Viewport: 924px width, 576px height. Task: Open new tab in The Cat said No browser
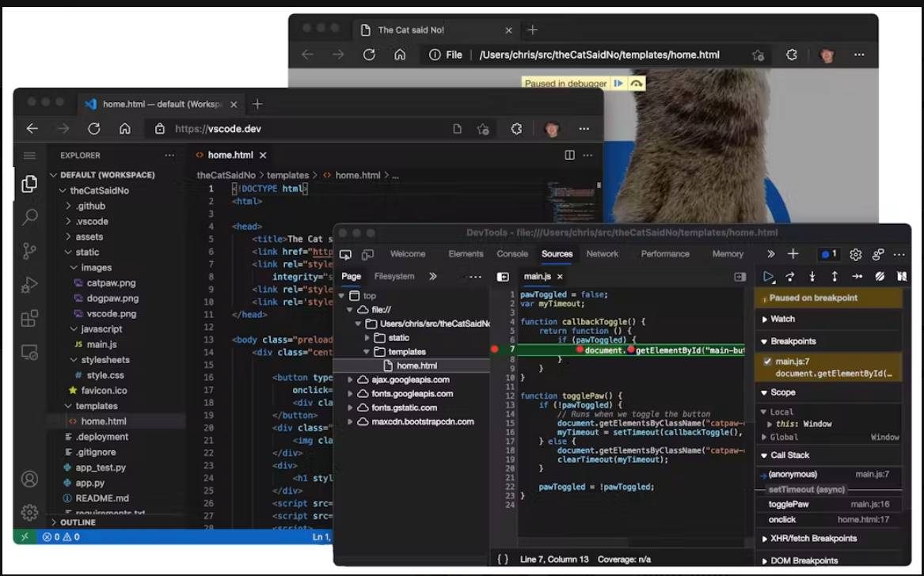point(532,29)
